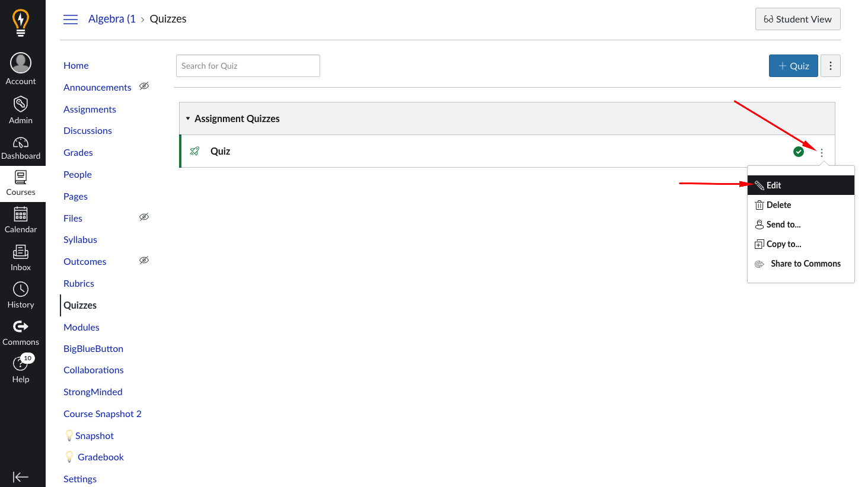Viewport: 868px width, 487px height.
Task: Click the Search for Quiz field
Action: [248, 66]
